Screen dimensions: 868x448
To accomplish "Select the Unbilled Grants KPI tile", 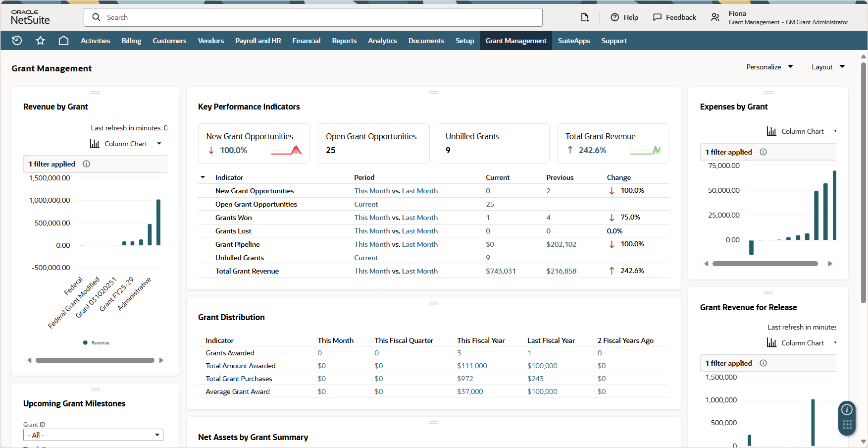I will pos(493,143).
